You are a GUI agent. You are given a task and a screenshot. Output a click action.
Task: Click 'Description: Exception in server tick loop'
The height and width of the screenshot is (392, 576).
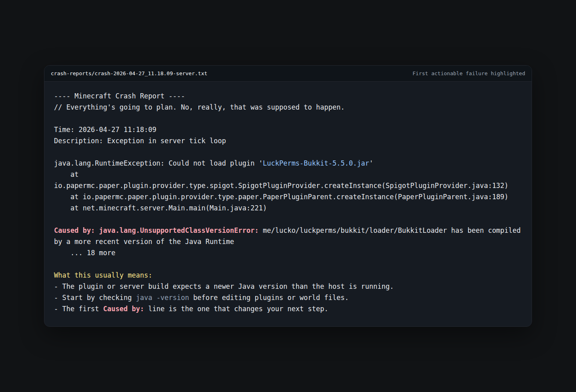point(140,141)
